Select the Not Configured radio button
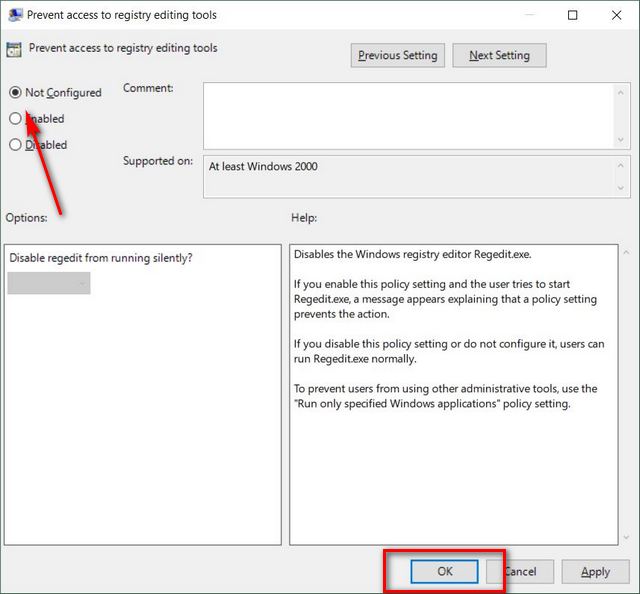This screenshot has width=640, height=594. pyautogui.click(x=15, y=93)
